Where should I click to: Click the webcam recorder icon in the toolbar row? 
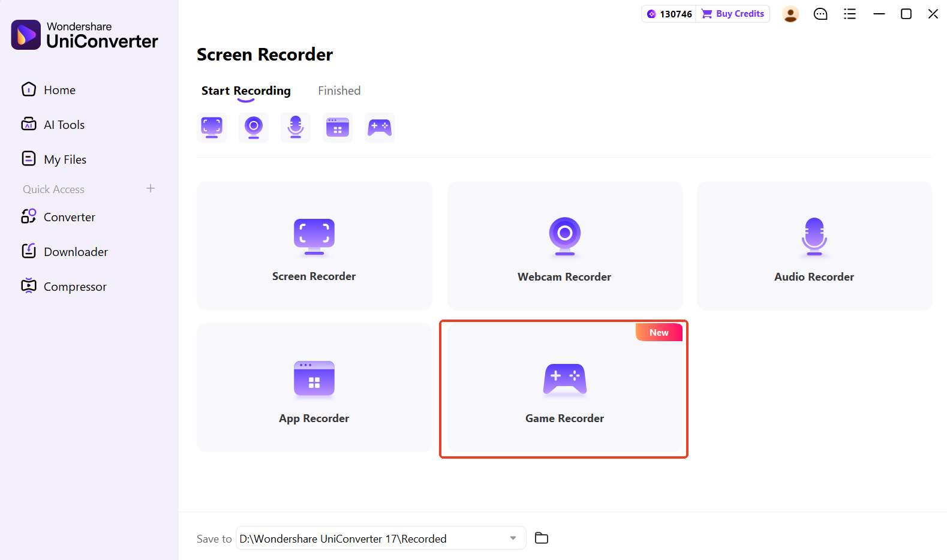pyautogui.click(x=254, y=127)
